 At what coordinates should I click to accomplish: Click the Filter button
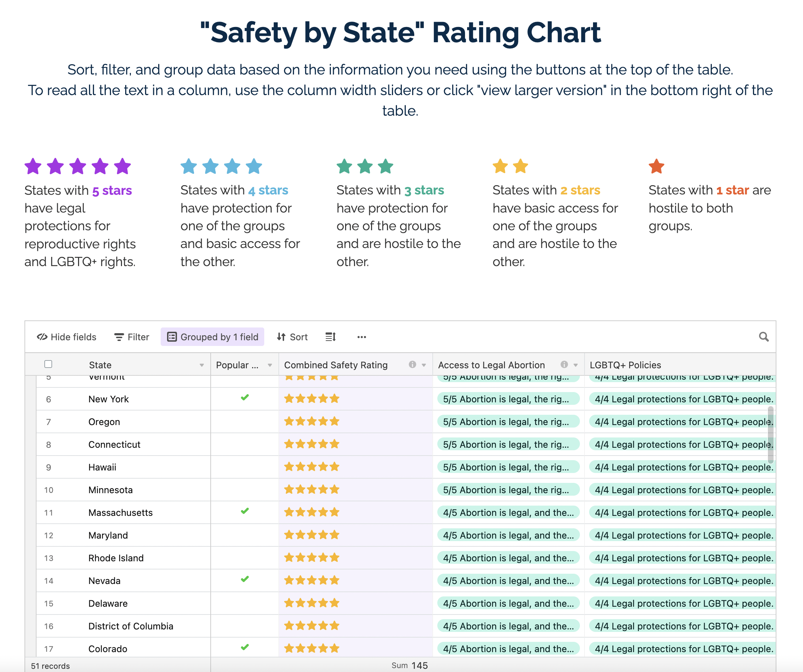click(131, 338)
